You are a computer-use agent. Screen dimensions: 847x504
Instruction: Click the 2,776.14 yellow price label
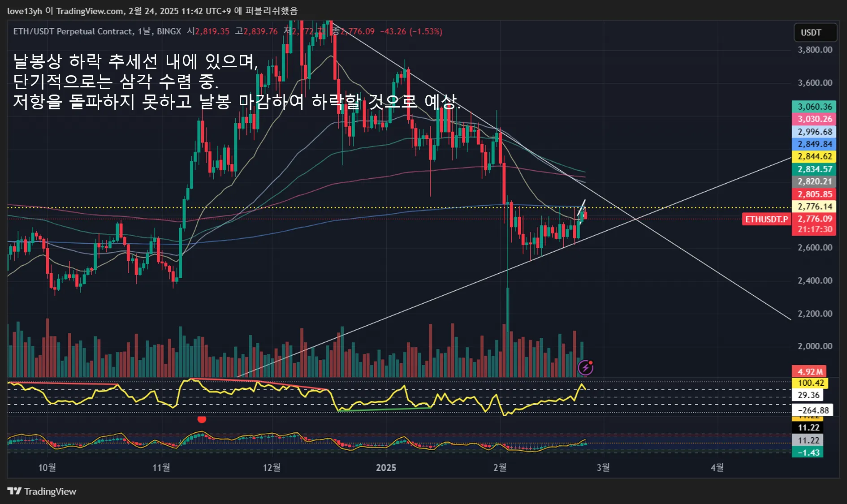click(x=814, y=207)
